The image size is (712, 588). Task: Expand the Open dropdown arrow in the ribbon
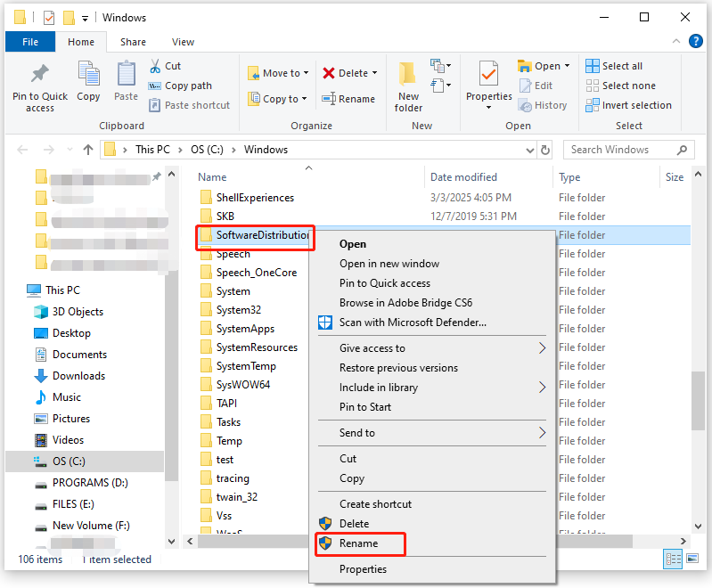click(x=567, y=66)
